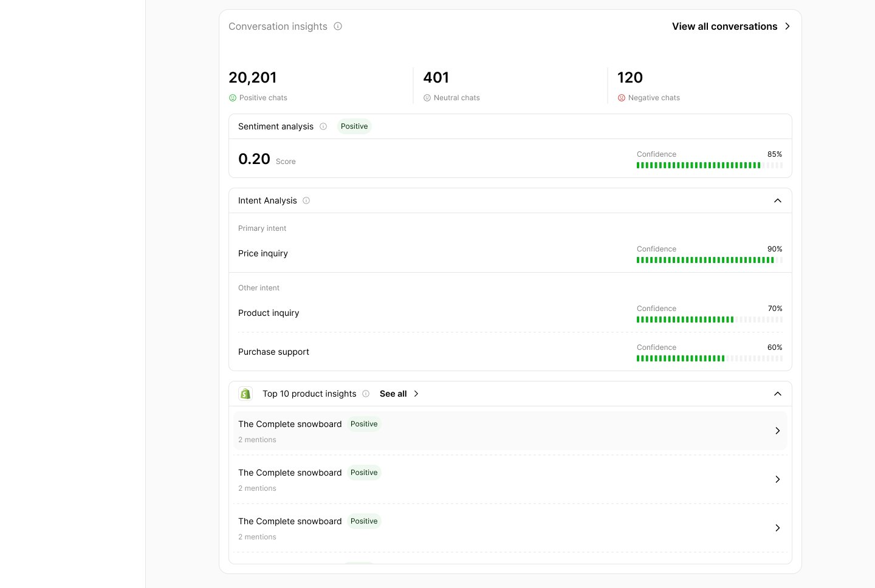Click the 70% Product inquiry confidence bar
Screen dimensions: 875x588
coord(710,320)
